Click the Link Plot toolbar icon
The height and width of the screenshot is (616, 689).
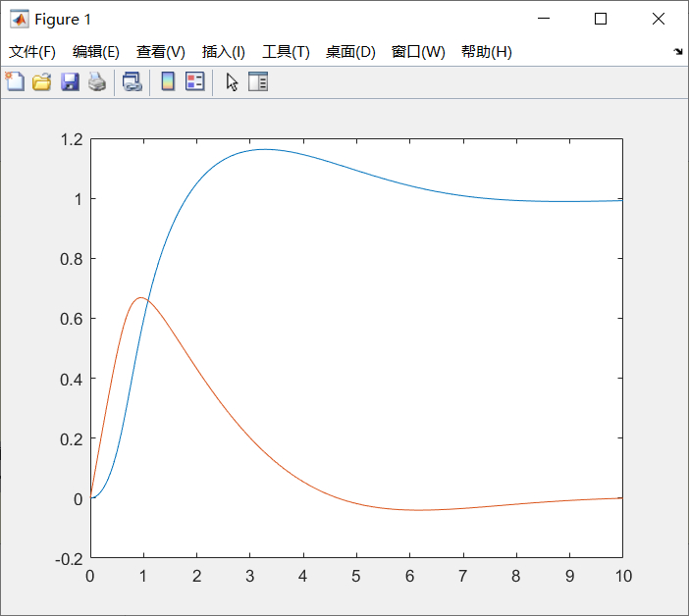[132, 81]
